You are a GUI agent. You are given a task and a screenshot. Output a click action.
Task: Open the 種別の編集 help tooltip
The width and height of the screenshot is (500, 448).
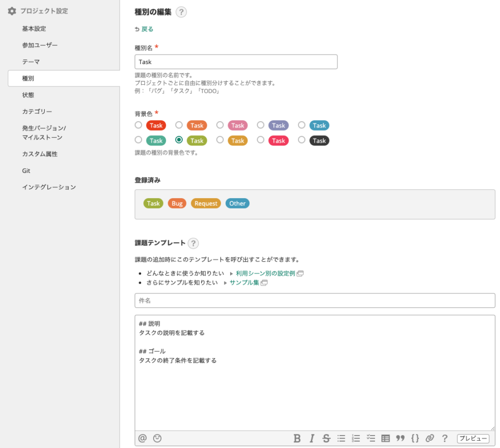181,12
